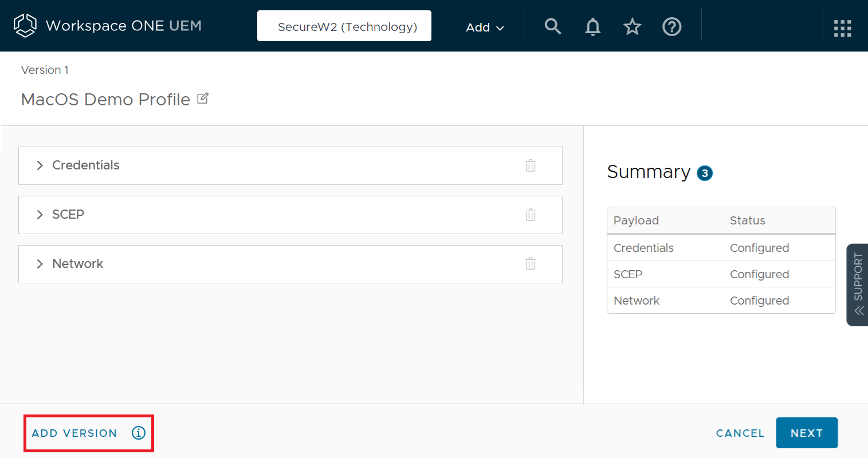Screen dimensions: 868x458
Task: Edit the MacOS Demo Profile name pencil icon
Action: [x=203, y=98]
